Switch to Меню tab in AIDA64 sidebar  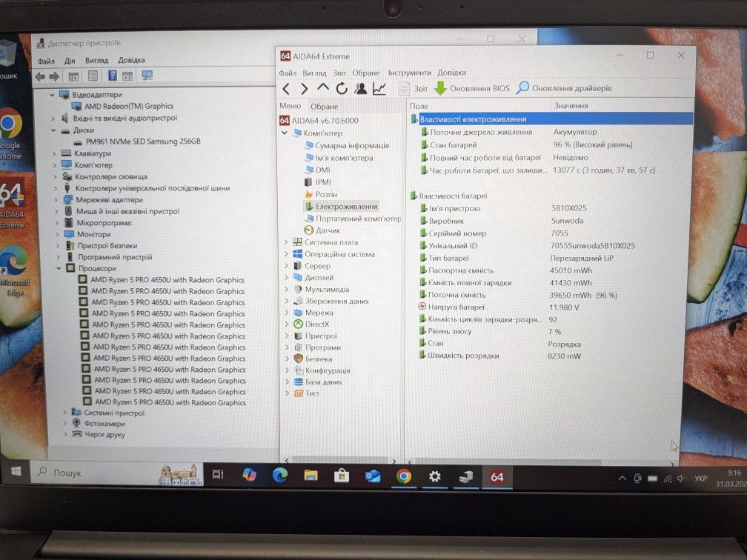click(290, 106)
